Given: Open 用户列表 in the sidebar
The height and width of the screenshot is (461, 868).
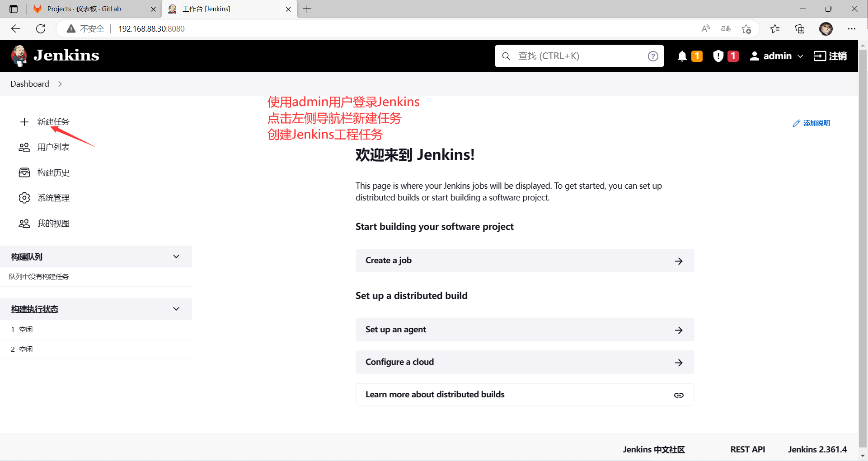Looking at the screenshot, I should point(53,147).
